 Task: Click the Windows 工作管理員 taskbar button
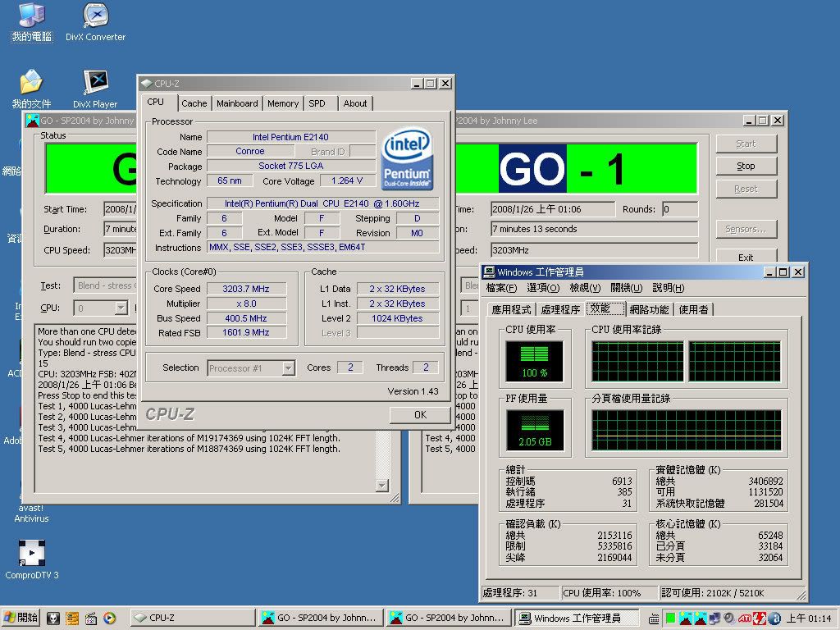point(577,619)
